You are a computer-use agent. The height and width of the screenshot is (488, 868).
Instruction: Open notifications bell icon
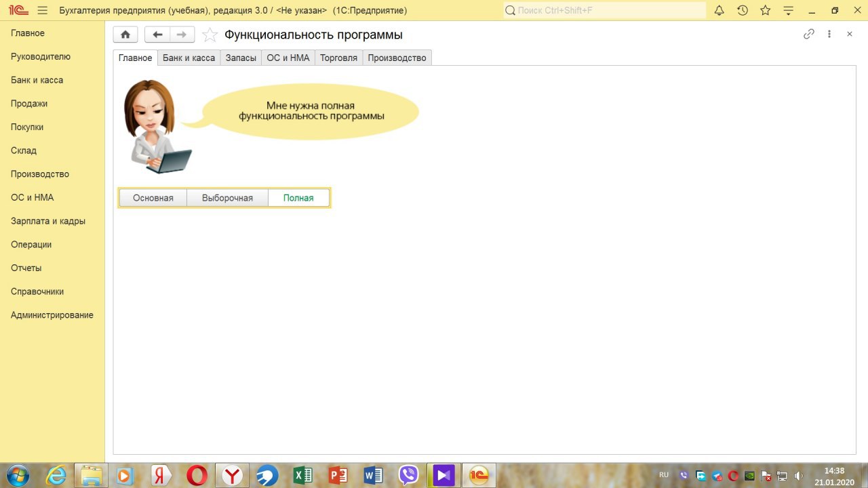click(719, 10)
